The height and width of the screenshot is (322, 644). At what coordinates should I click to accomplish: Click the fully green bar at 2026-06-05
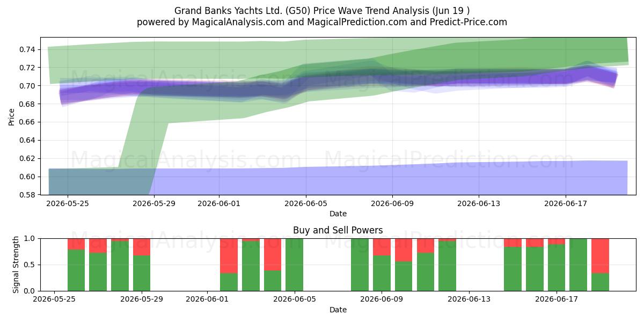tap(294, 265)
